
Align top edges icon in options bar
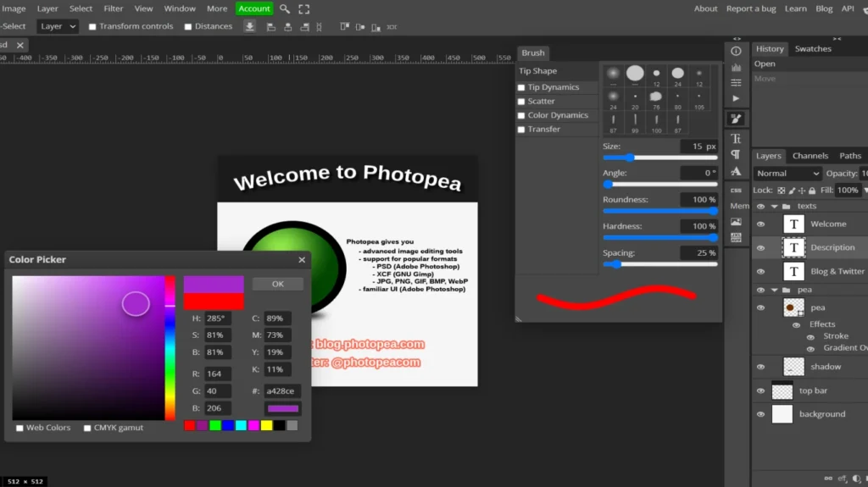tap(344, 27)
